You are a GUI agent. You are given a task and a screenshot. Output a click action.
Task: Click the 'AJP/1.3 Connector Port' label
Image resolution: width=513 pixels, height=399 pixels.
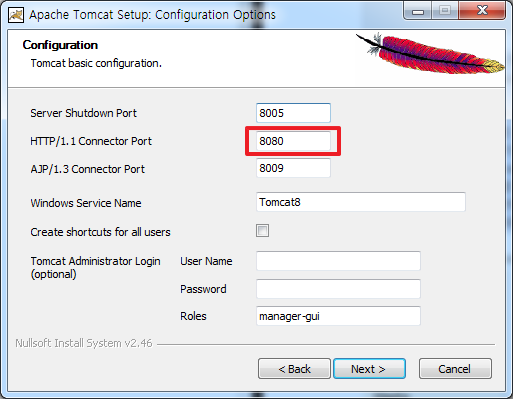88,169
